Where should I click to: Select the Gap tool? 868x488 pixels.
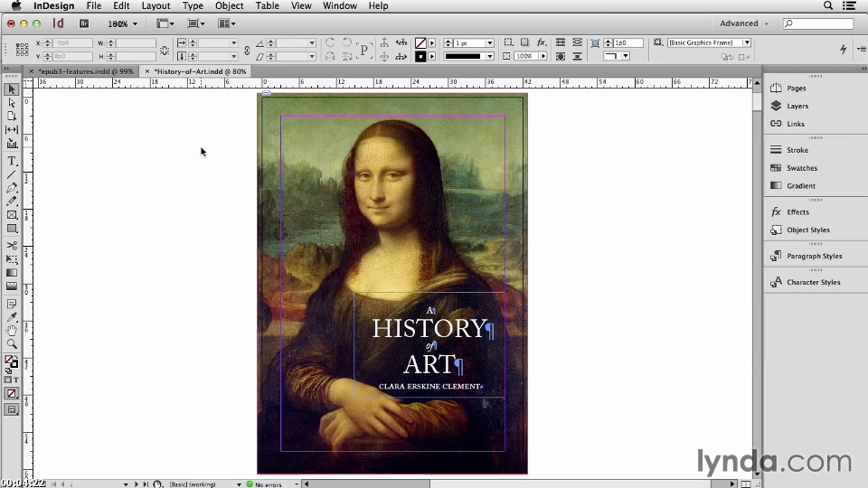tap(12, 129)
